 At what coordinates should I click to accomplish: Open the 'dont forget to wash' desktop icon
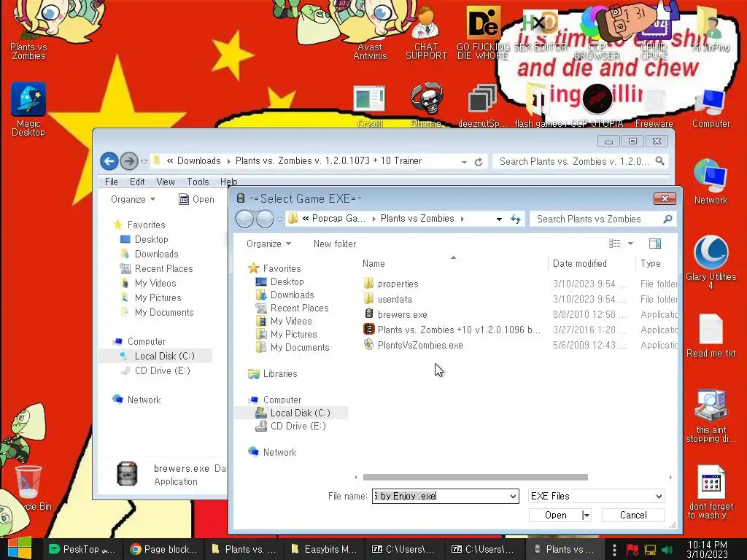pos(711,492)
